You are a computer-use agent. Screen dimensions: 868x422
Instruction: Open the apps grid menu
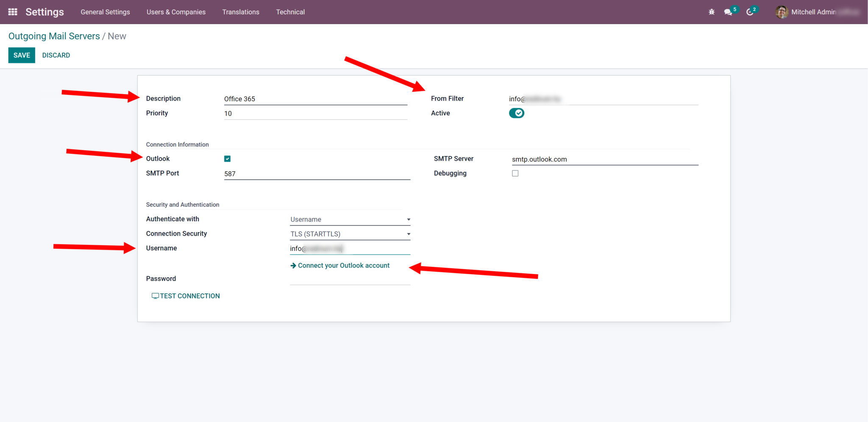[12, 12]
